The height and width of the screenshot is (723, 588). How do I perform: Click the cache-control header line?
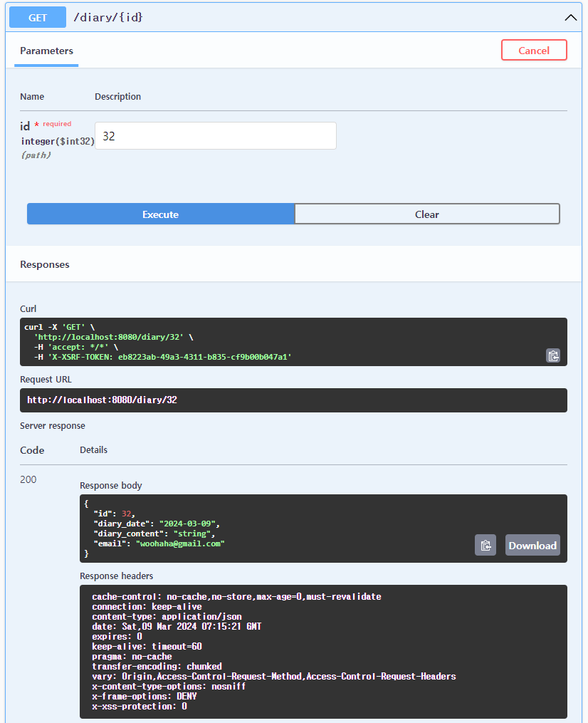[x=236, y=597]
